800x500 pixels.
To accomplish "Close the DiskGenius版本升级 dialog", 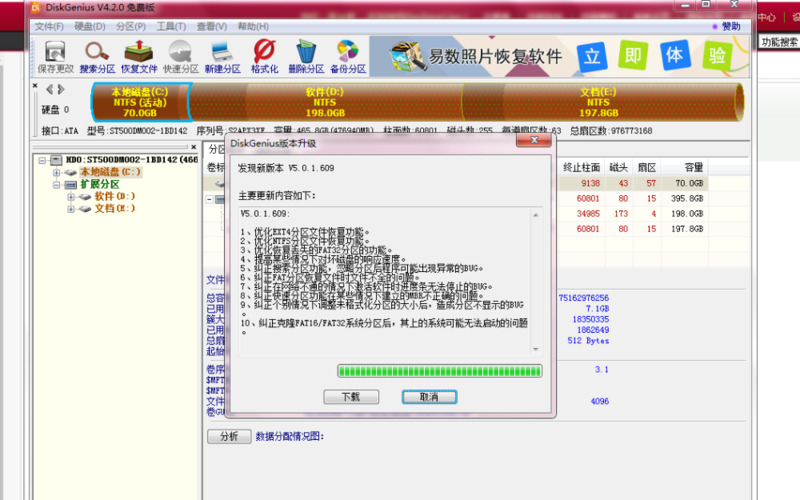I will [x=534, y=140].
